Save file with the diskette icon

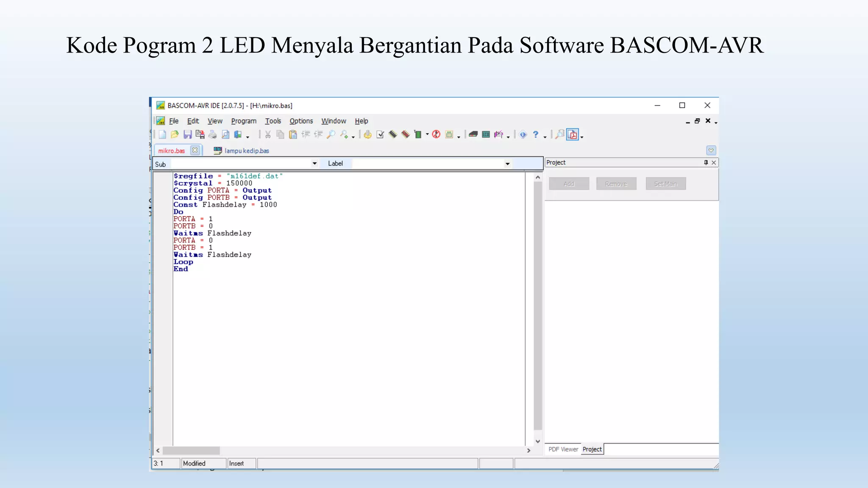click(x=187, y=135)
